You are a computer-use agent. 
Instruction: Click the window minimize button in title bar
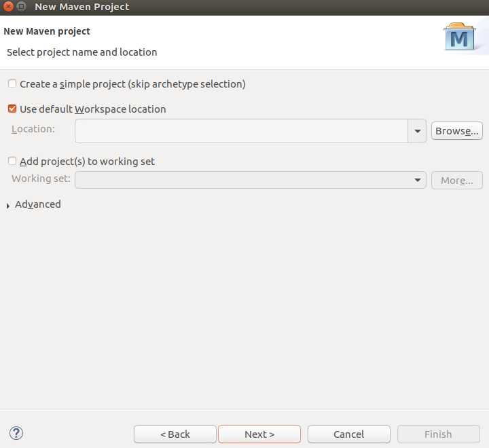pyautogui.click(x=21, y=6)
